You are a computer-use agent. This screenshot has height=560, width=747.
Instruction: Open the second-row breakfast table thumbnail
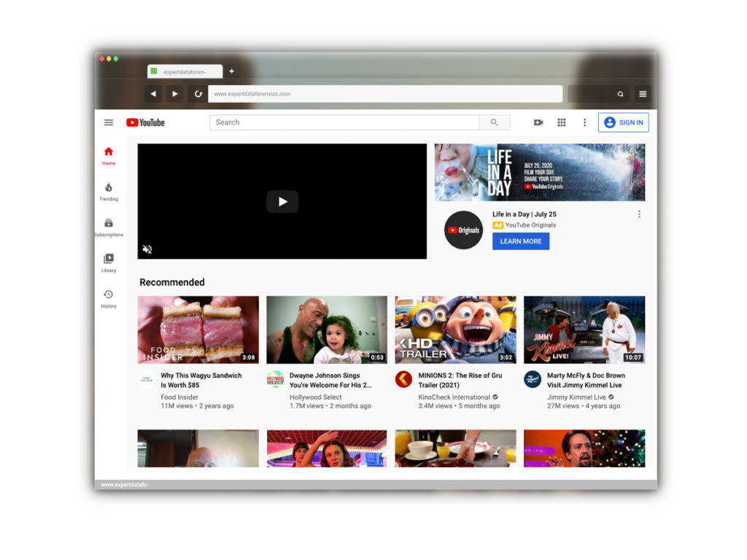coord(455,448)
